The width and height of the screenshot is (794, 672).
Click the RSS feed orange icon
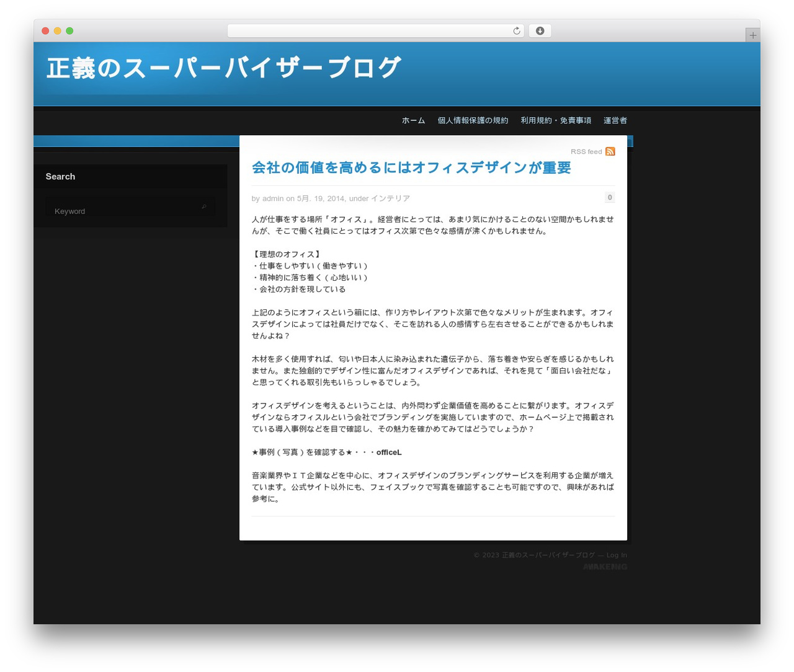(610, 151)
